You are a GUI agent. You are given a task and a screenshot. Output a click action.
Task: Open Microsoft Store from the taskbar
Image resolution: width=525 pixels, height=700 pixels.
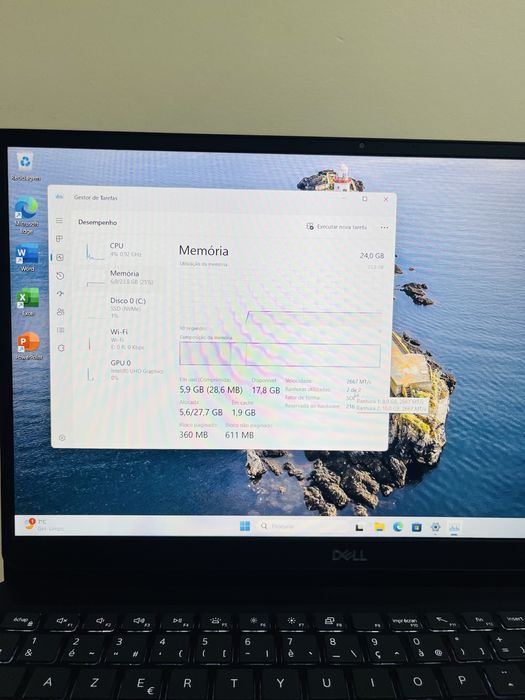click(417, 527)
